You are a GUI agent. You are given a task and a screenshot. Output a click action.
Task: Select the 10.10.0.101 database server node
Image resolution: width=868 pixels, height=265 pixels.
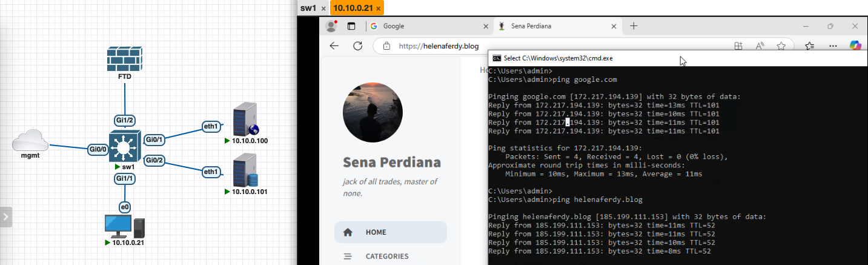point(245,170)
